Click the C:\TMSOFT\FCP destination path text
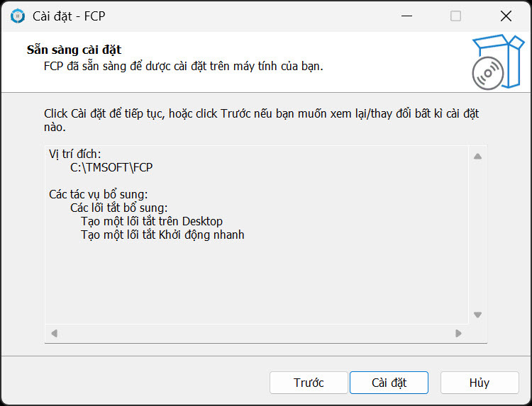This screenshot has width=532, height=406. tap(111, 167)
